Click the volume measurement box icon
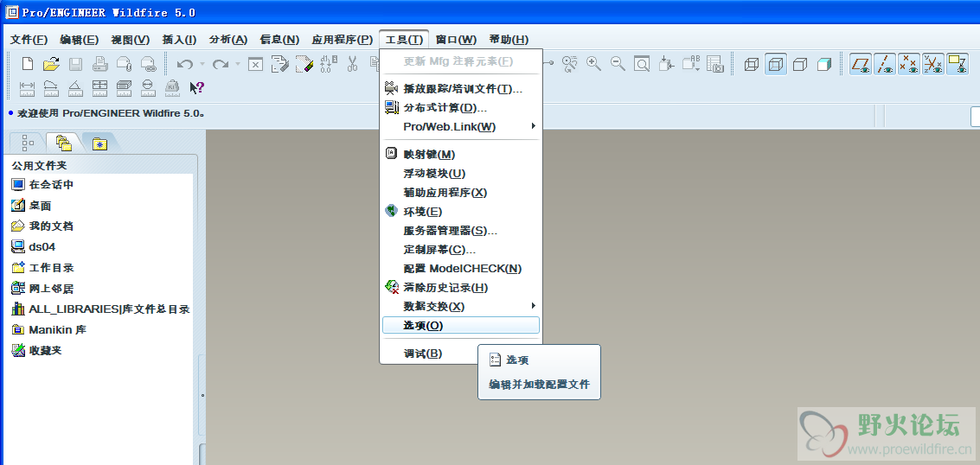This screenshot has height=465, width=980. [x=124, y=87]
